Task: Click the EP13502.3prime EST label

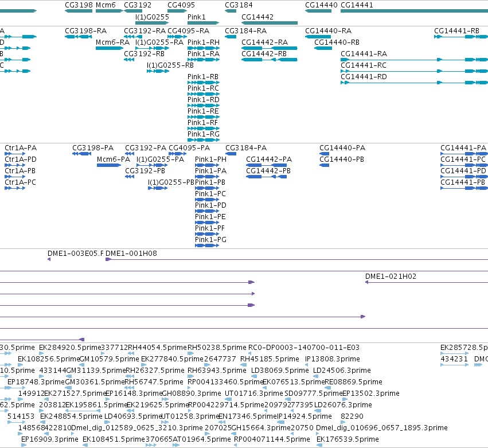Action: (370, 393)
